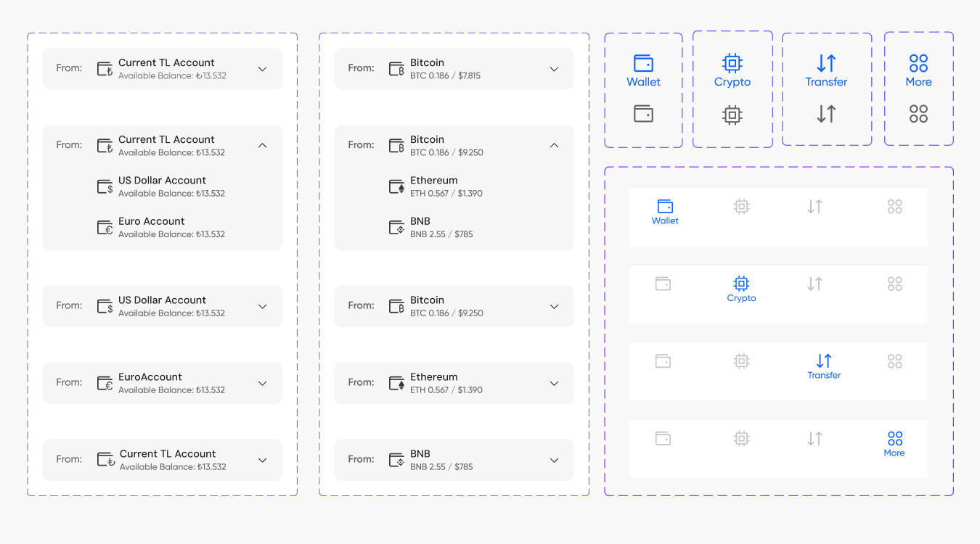The height and width of the screenshot is (544, 980).
Task: Click the large blue Wallet icon
Action: (x=643, y=62)
